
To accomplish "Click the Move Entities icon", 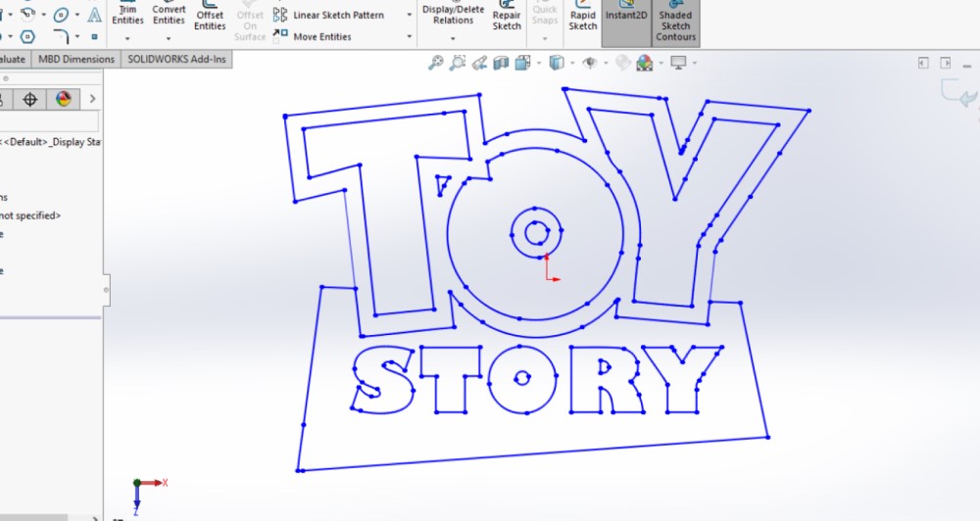I will point(280,36).
